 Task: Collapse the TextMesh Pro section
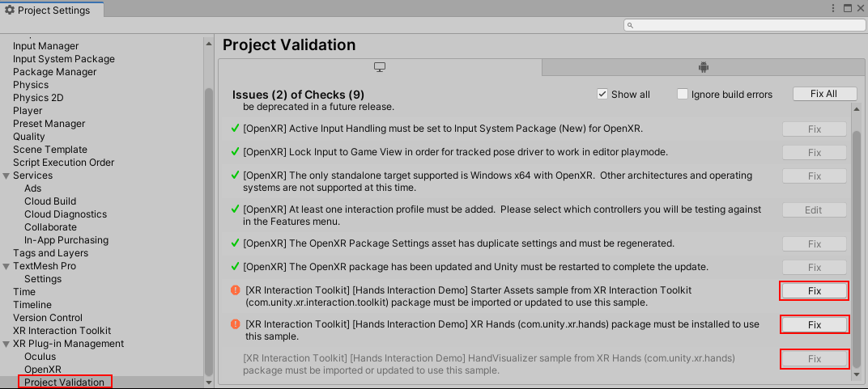point(6,266)
